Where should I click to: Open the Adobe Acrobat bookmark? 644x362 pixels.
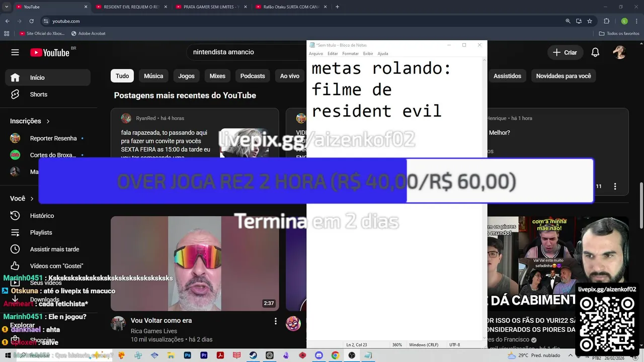tap(88, 34)
